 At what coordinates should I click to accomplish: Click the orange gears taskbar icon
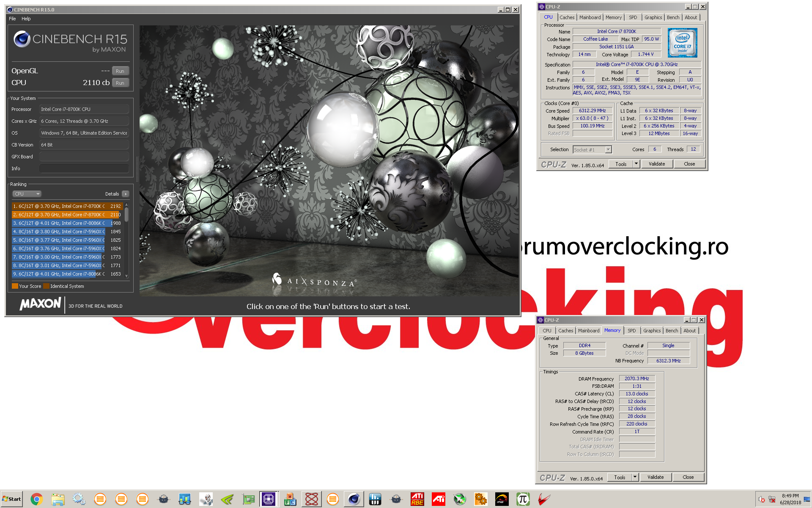pyautogui.click(x=480, y=500)
